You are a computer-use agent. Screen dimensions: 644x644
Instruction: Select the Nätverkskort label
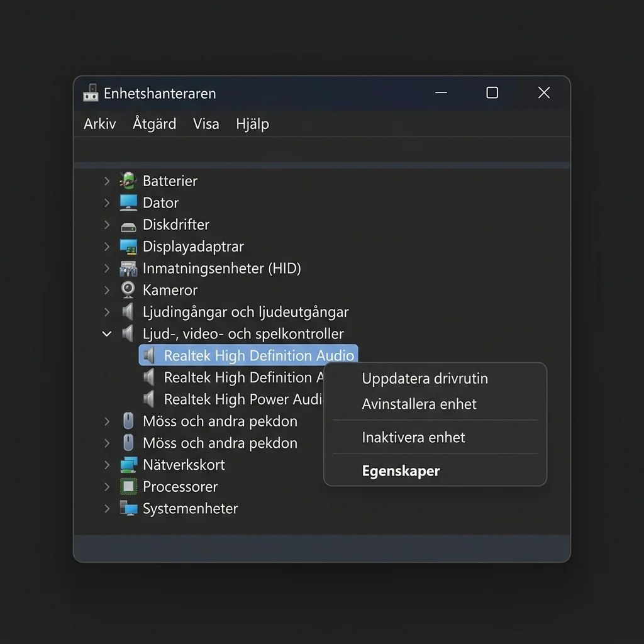click(x=184, y=465)
